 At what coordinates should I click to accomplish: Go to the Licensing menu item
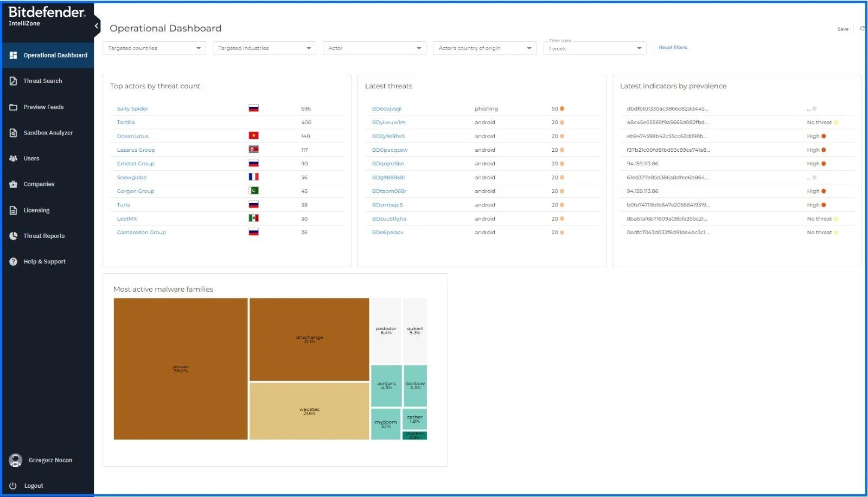(x=36, y=210)
